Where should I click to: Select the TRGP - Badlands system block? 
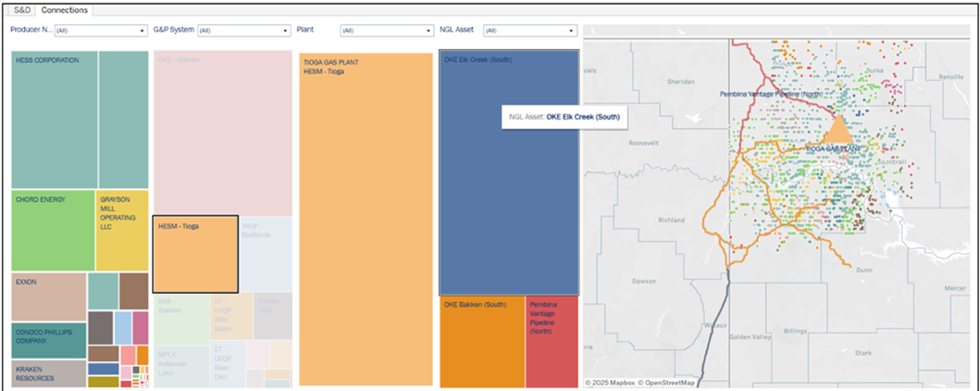(267, 254)
